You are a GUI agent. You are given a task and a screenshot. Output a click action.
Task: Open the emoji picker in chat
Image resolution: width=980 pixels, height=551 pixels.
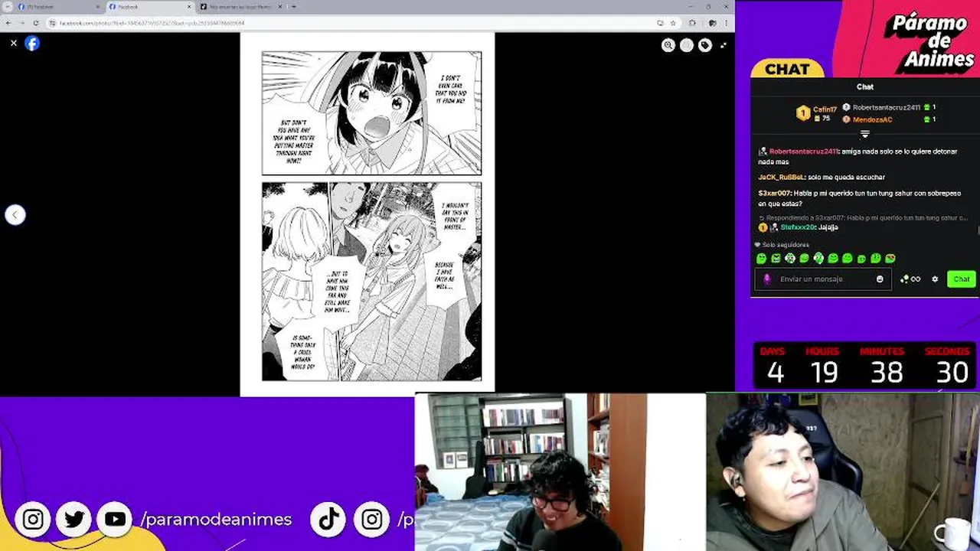pyautogui.click(x=880, y=279)
